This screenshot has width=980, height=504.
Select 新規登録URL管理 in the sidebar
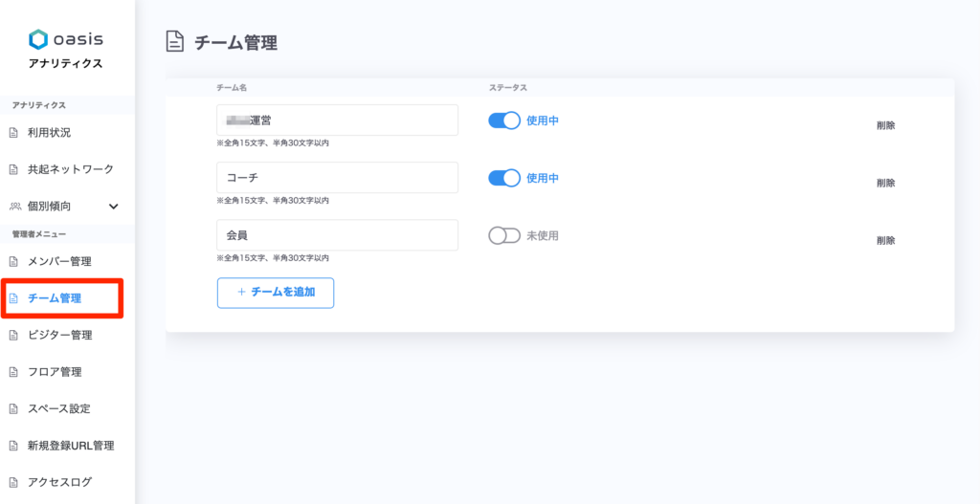pyautogui.click(x=71, y=446)
